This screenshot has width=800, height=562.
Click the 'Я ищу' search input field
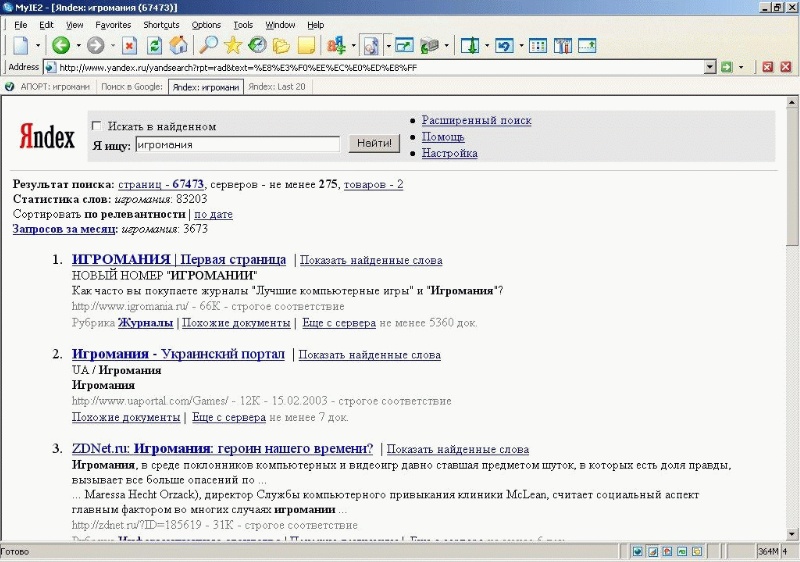(237, 144)
